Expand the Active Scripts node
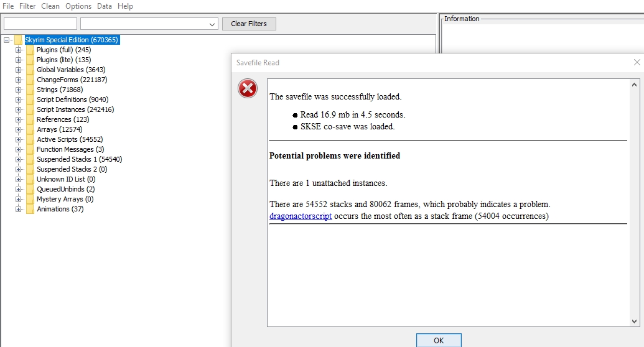644x347 pixels. [x=18, y=140]
